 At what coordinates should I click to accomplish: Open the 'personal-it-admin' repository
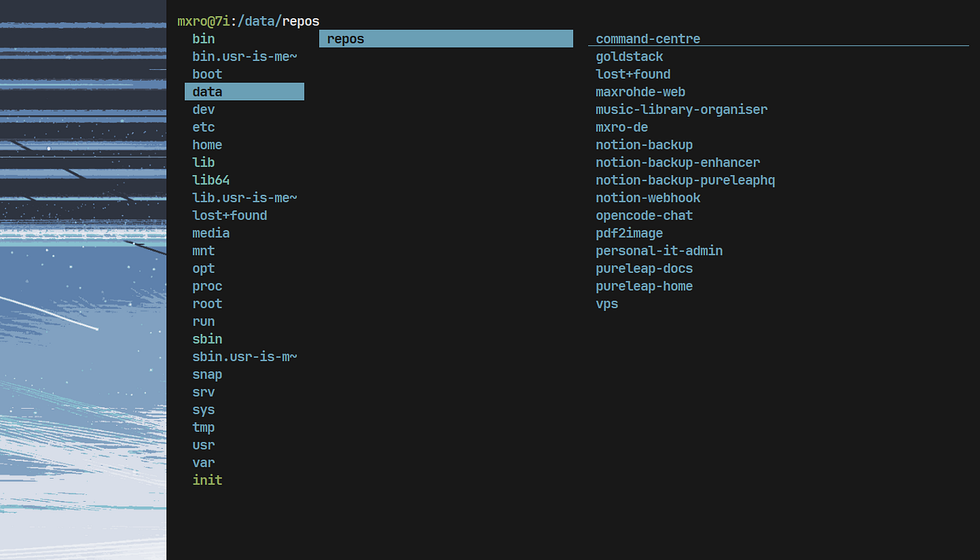[659, 251]
